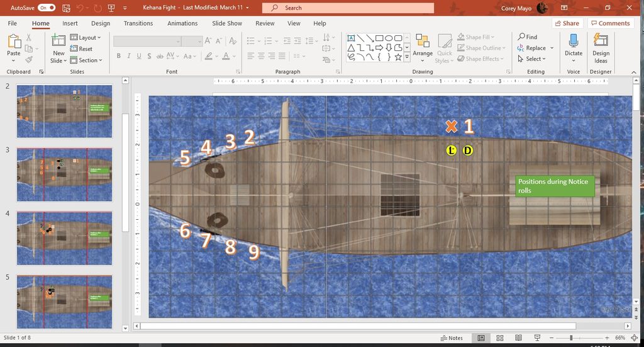Screen dimensions: 644x347
Task: Open Reading View from status bar
Action: pos(517,338)
